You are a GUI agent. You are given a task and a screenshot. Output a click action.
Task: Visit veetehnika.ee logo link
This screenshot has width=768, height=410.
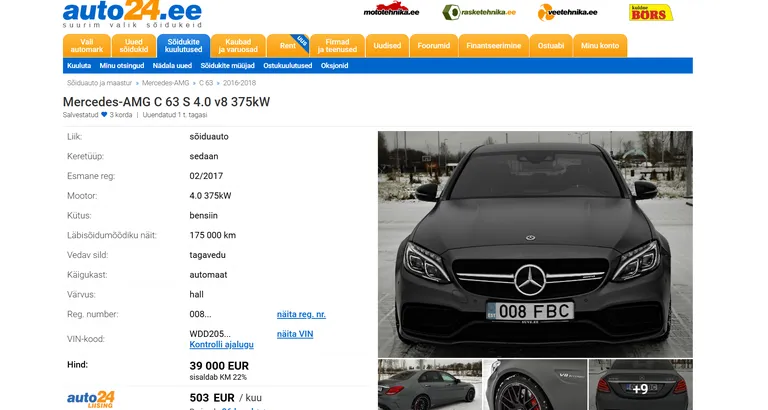pos(567,12)
